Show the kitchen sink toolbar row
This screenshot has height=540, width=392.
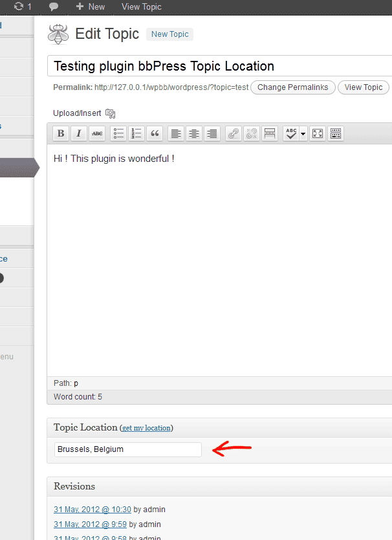click(336, 133)
